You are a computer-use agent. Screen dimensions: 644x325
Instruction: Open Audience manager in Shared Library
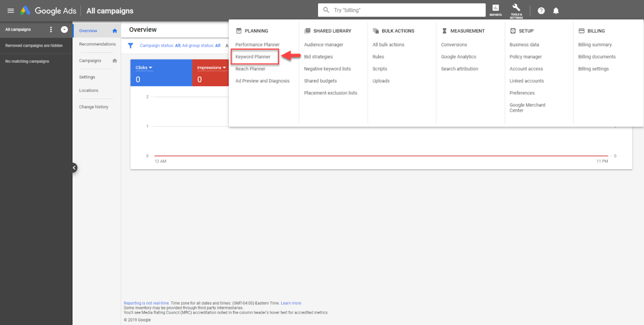click(x=323, y=45)
